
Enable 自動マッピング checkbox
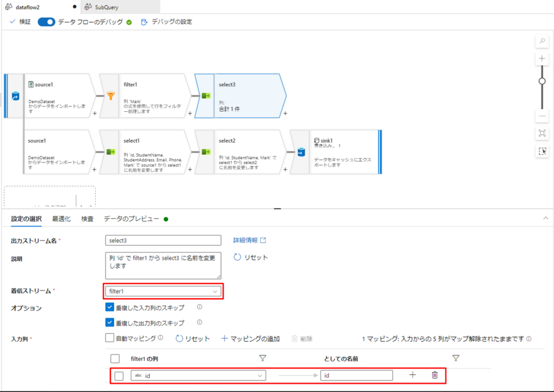109,338
